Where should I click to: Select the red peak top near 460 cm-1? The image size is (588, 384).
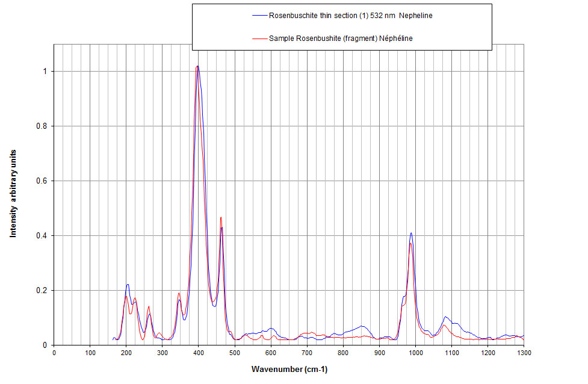[x=221, y=217]
